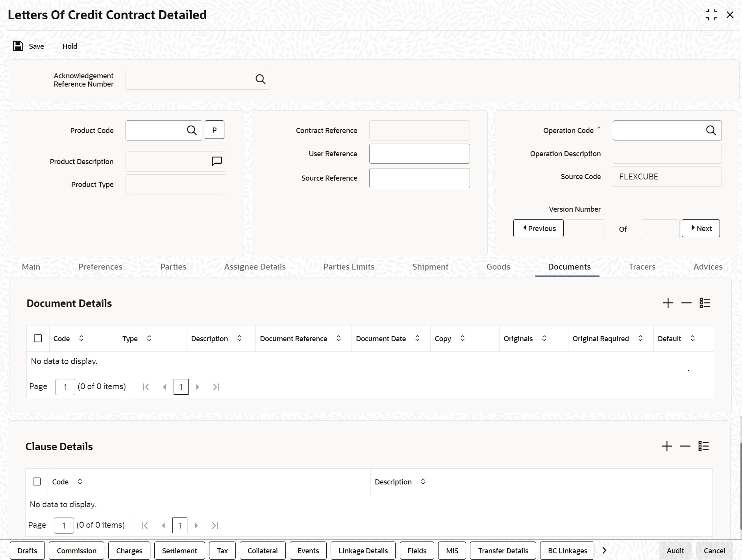Open the Operation Code search lookup
This screenshot has width=742, height=560.
coord(711,130)
